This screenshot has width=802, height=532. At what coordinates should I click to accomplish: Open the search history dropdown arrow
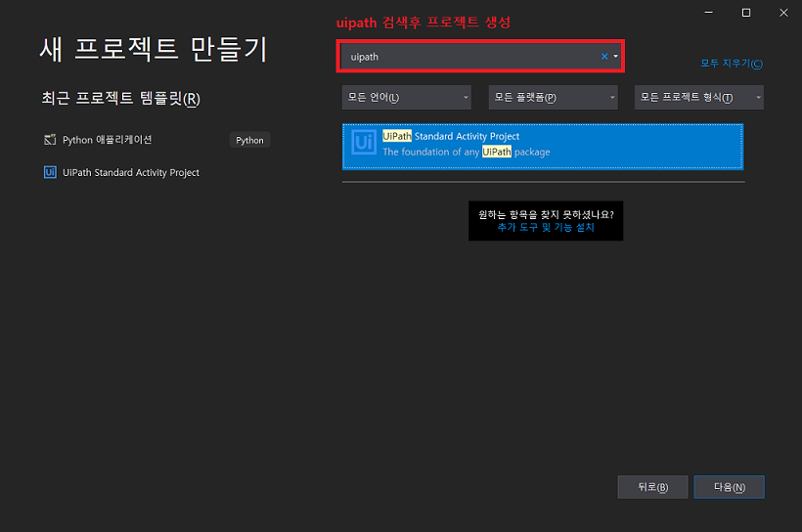pos(615,57)
